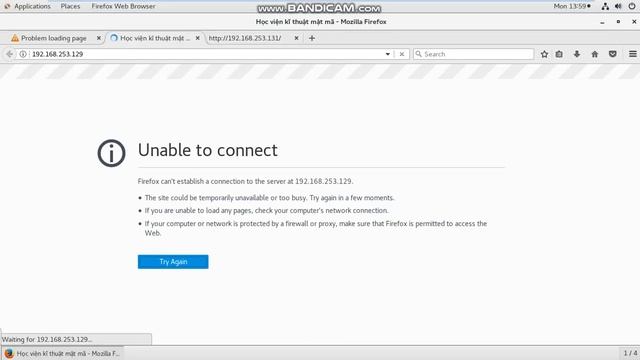This screenshot has width=640, height=360.
Task: Open a new tab with plus button
Action: pyautogui.click(x=312, y=38)
